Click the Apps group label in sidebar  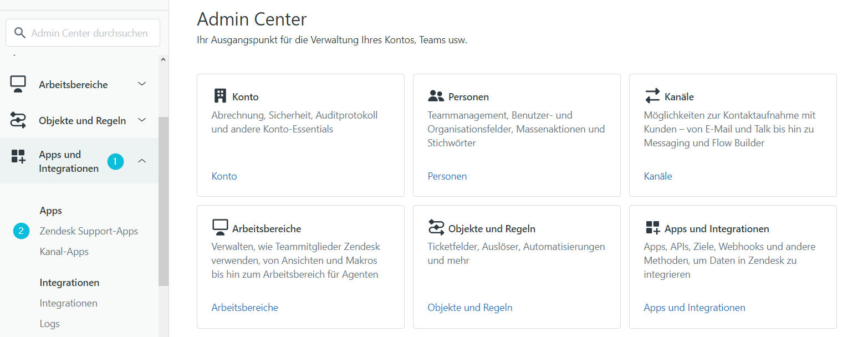[x=50, y=211]
